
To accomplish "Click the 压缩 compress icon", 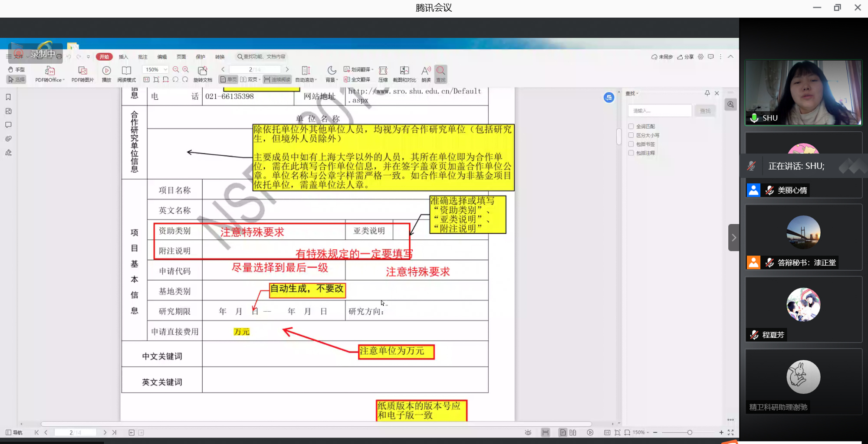I will coord(383,72).
